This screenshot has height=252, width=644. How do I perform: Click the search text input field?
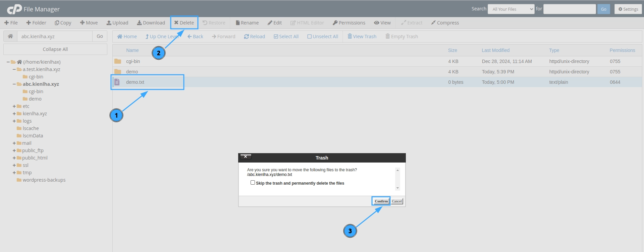(x=569, y=9)
